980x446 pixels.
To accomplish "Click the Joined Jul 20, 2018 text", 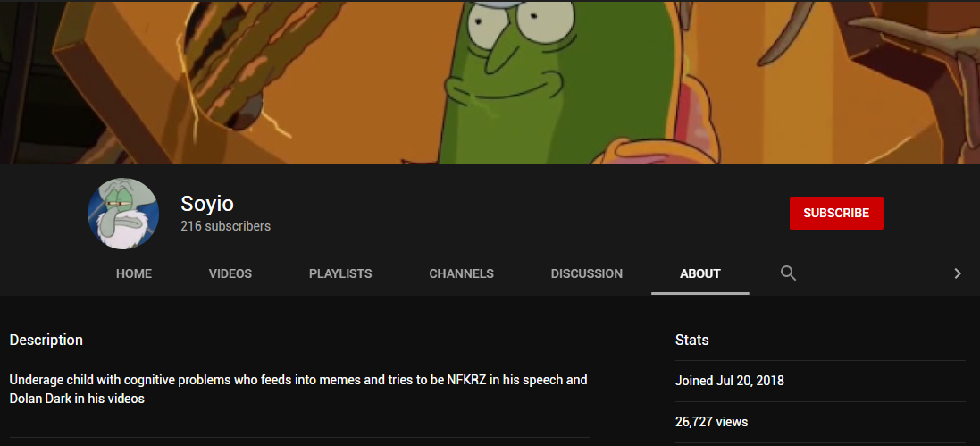I will pyautogui.click(x=729, y=381).
